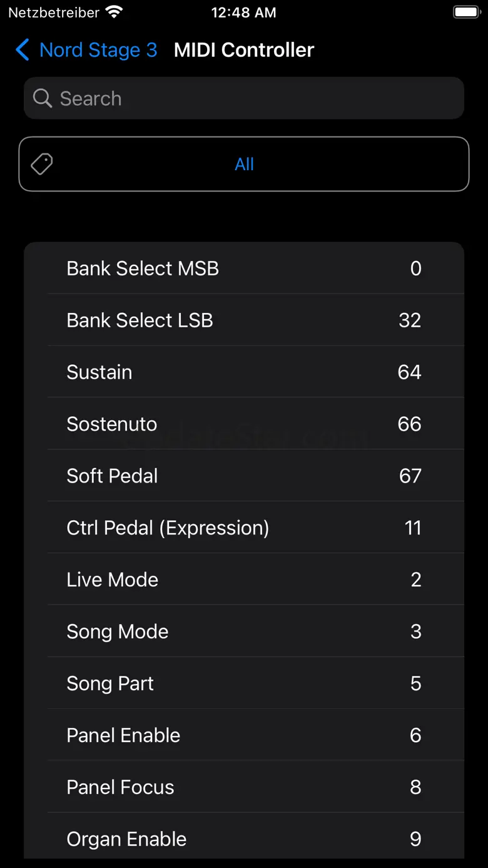Tap the Soft Pedal list item
Viewport: 488px width, 868px height.
(244, 476)
